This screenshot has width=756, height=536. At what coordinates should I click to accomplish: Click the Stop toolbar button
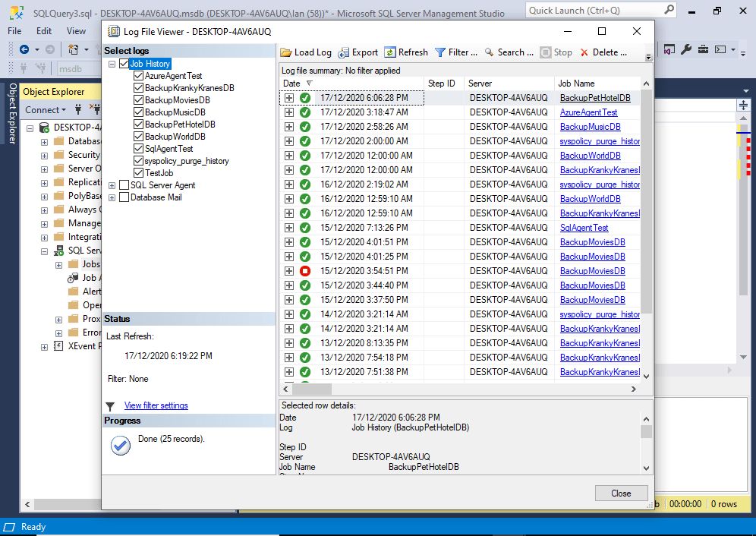point(556,52)
